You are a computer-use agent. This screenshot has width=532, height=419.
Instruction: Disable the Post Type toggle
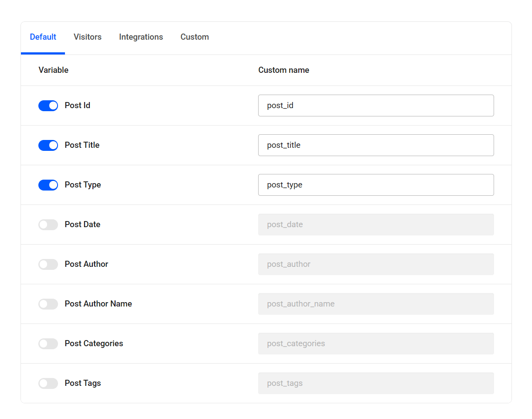(48, 185)
